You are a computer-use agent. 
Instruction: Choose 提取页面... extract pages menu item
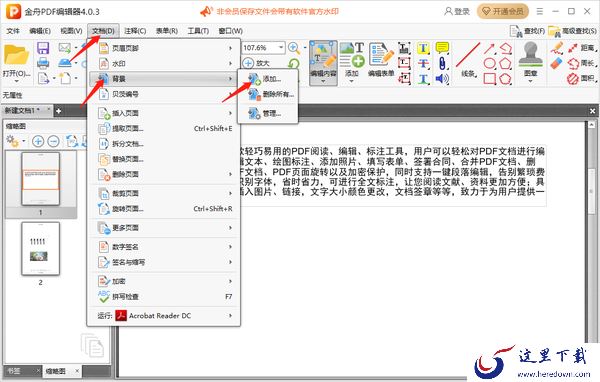164,129
